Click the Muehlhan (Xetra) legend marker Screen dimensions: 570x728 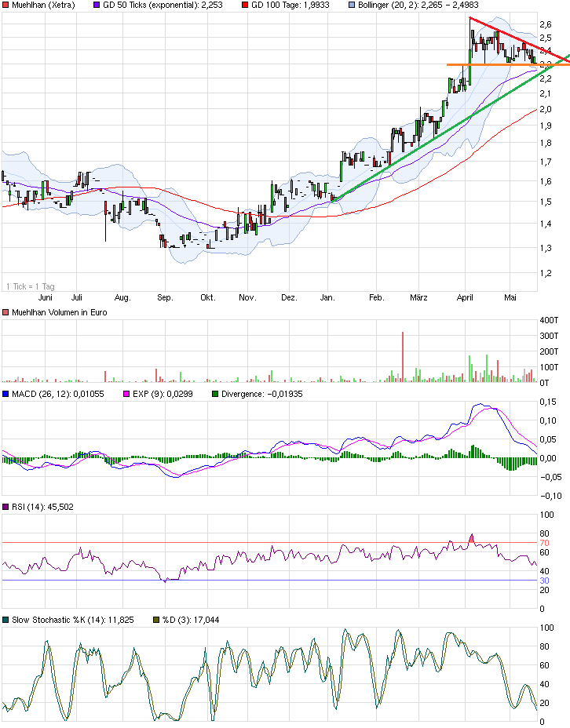click(x=5, y=5)
